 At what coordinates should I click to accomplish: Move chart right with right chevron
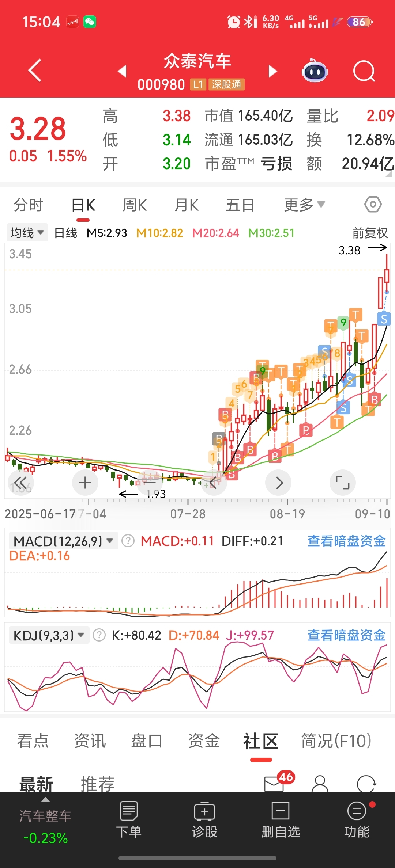(x=278, y=483)
